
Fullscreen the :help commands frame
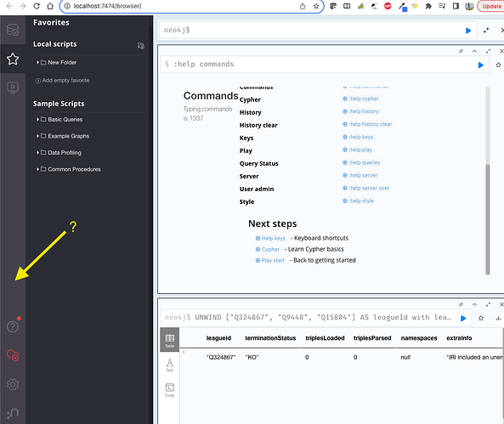[x=488, y=51]
